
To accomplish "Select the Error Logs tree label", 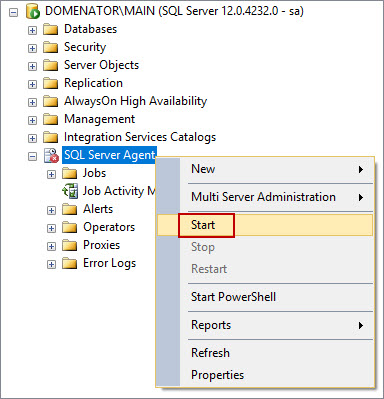I will coord(109,263).
